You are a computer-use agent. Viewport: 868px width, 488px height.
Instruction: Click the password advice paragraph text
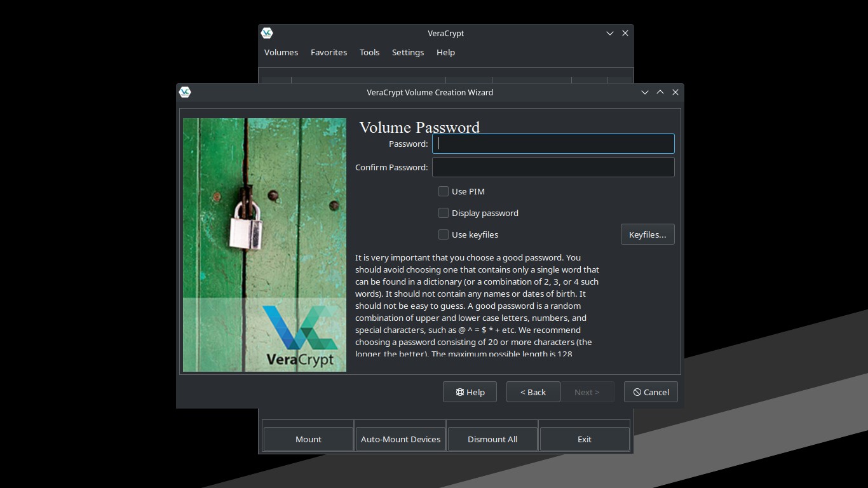point(477,306)
